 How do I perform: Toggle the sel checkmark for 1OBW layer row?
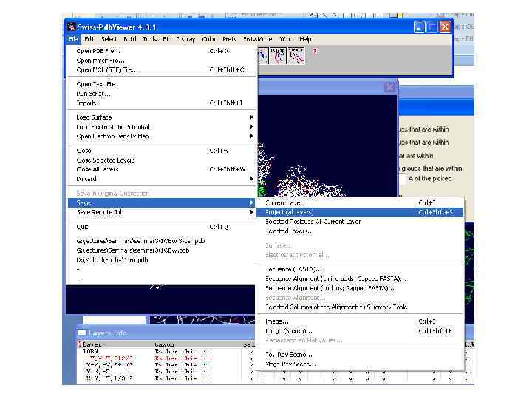click(x=250, y=352)
